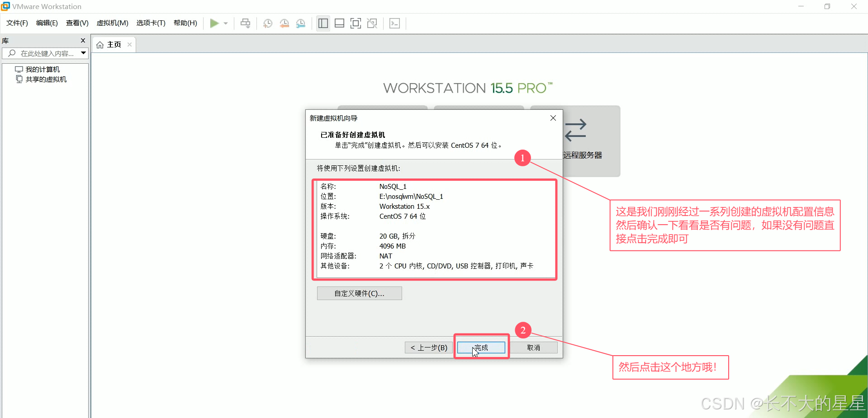Click the disk value 20 GB, 拆分
Viewport: 868px width, 418px height.
[397, 236]
